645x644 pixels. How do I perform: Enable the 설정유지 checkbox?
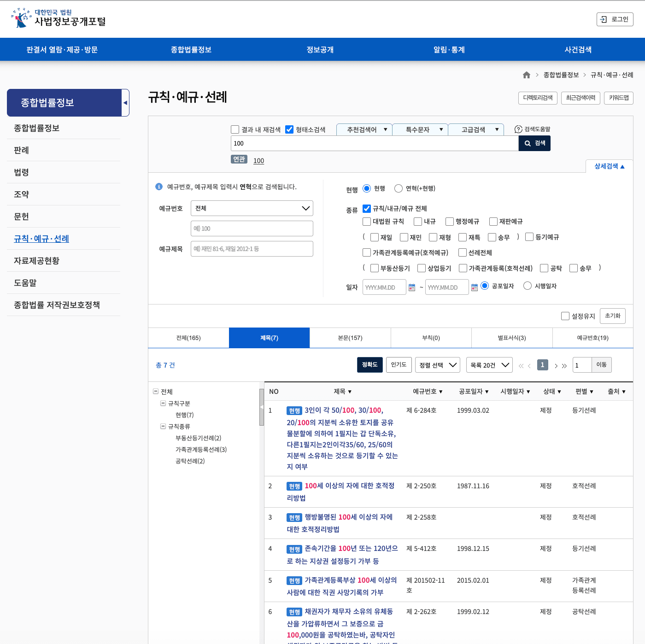pyautogui.click(x=565, y=316)
